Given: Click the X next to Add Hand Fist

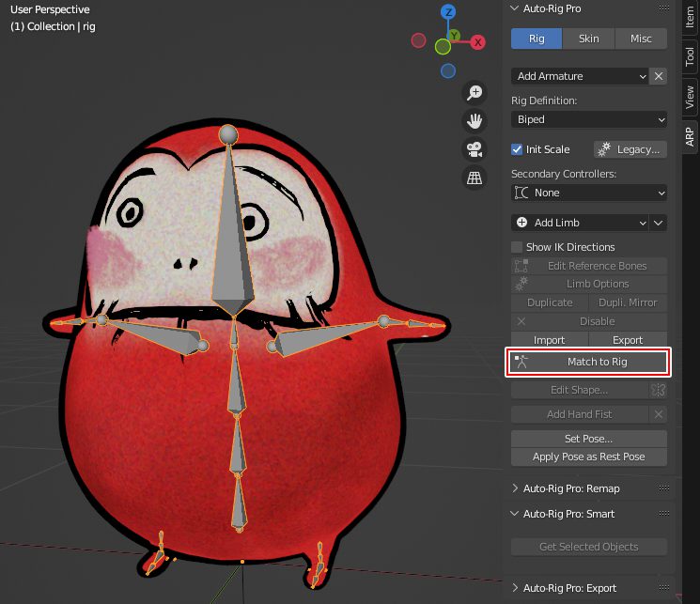Looking at the screenshot, I should coord(659,414).
